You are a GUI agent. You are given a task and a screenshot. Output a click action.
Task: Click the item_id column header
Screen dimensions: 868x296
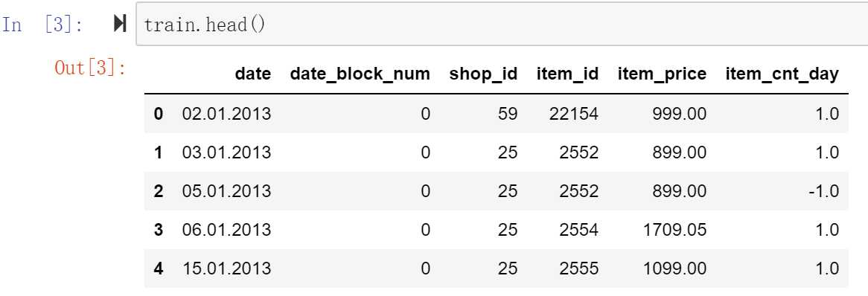click(x=567, y=74)
